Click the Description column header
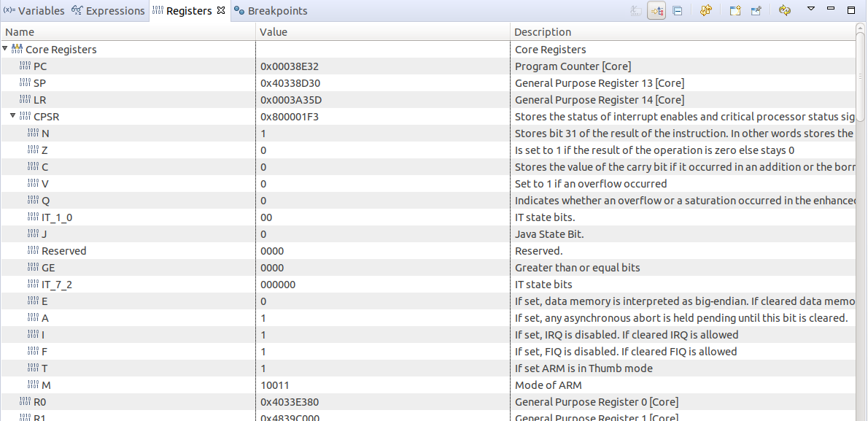The width and height of the screenshot is (868, 421). 543,32
